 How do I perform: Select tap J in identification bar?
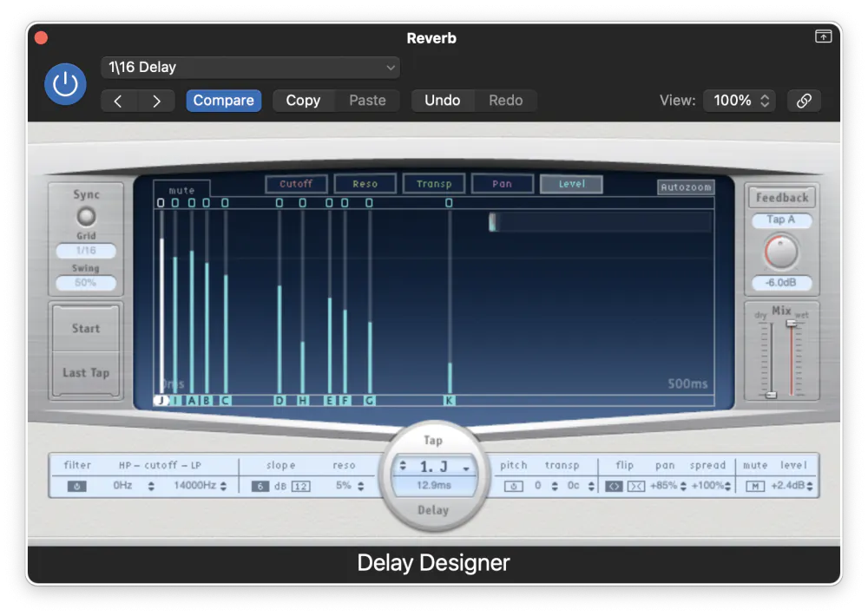[161, 401]
